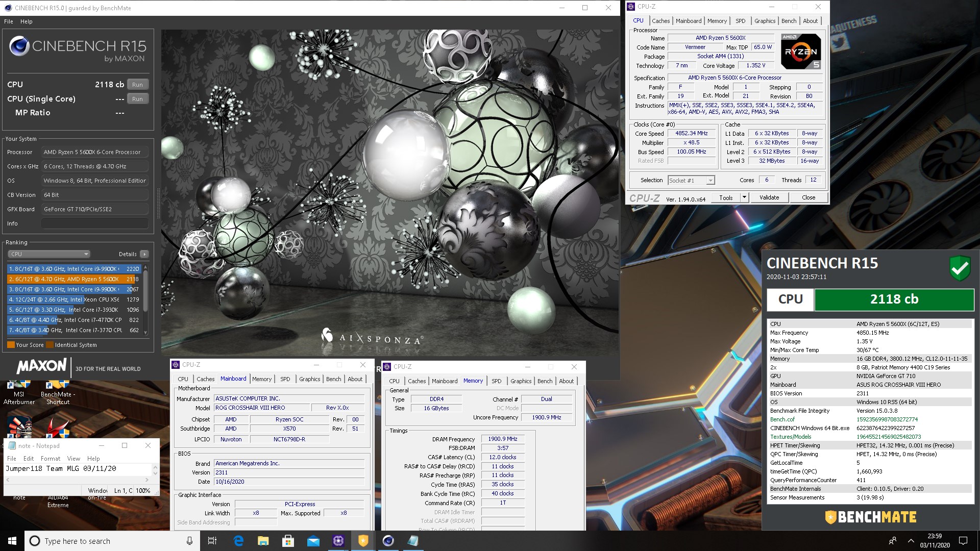Open the CPU ranking type dropdown
The width and height of the screenshot is (980, 551).
pyautogui.click(x=49, y=254)
